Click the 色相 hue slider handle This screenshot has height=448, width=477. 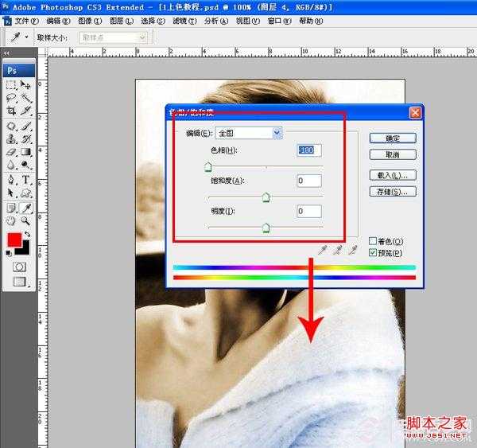click(x=208, y=167)
